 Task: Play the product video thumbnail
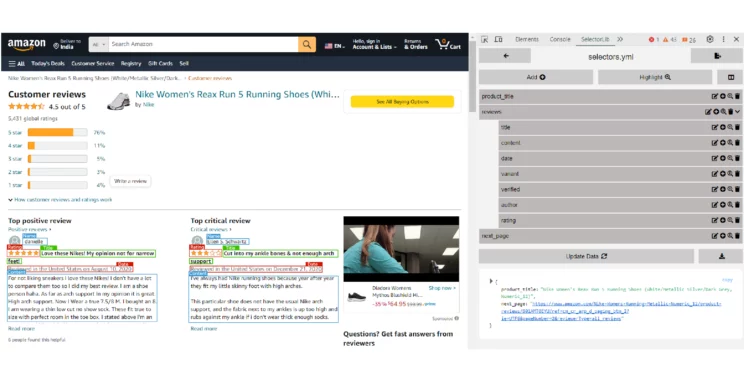coord(401,249)
